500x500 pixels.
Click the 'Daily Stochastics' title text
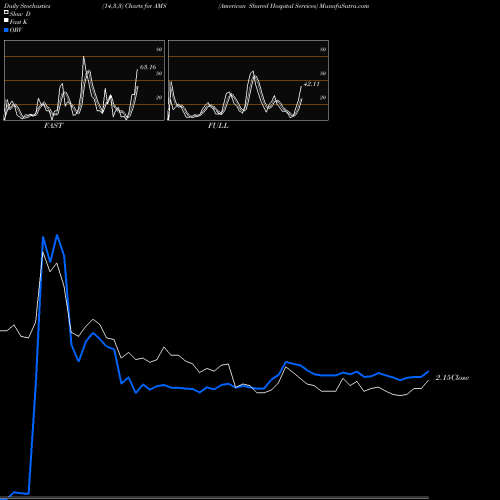[27, 6]
